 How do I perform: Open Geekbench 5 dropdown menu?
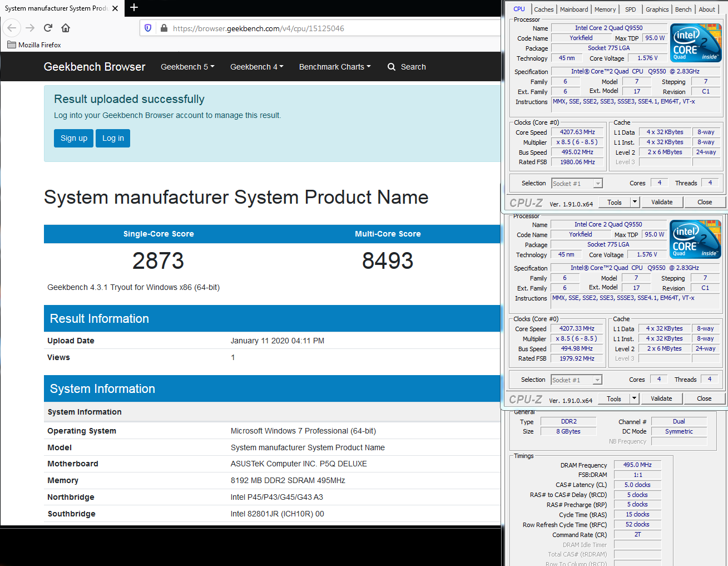(x=187, y=67)
